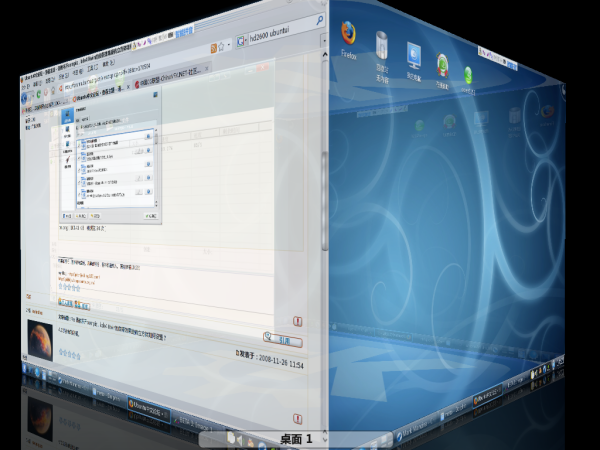Open the dropdown arrow beside bookmark star

(229, 45)
